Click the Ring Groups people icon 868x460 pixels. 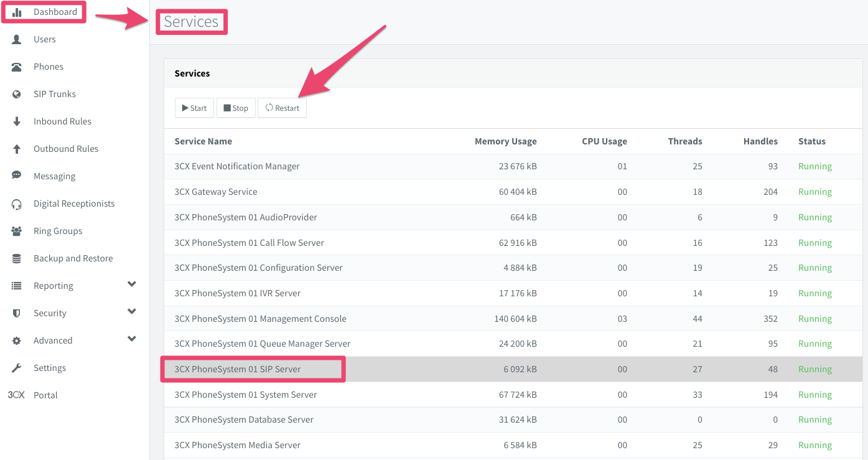17,231
